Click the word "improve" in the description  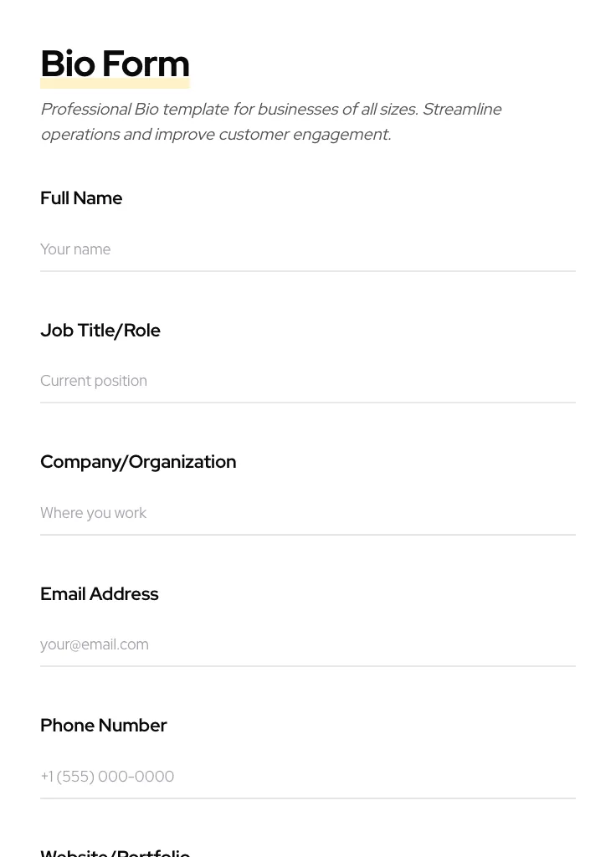pos(183,135)
